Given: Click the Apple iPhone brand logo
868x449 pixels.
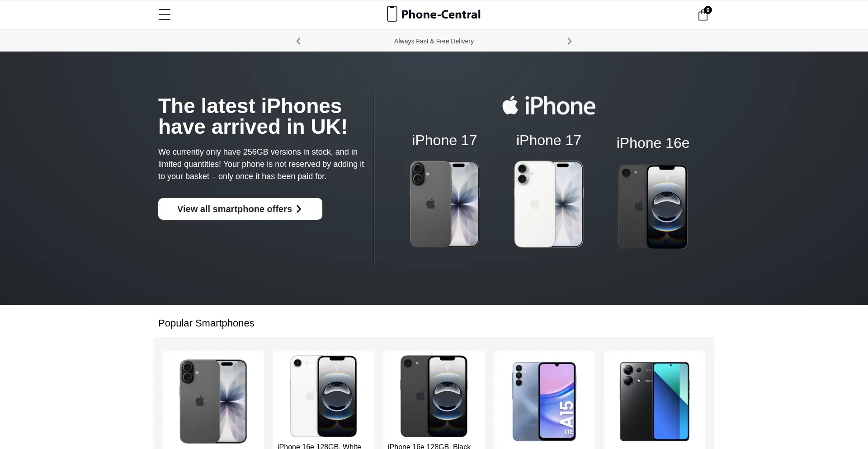Looking at the screenshot, I should [549, 106].
